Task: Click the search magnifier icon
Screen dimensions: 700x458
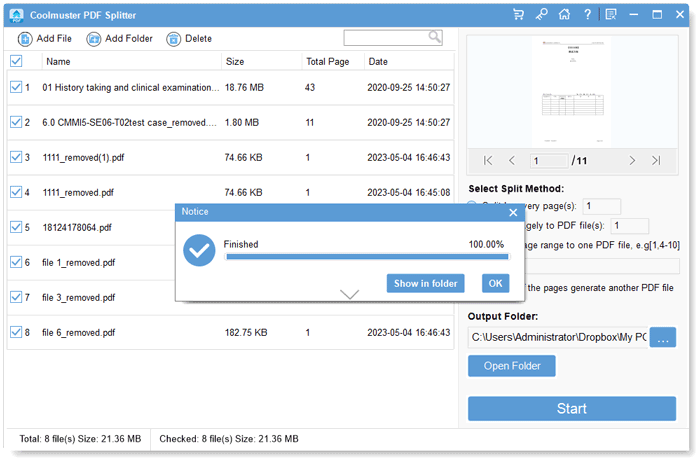Action: (434, 37)
